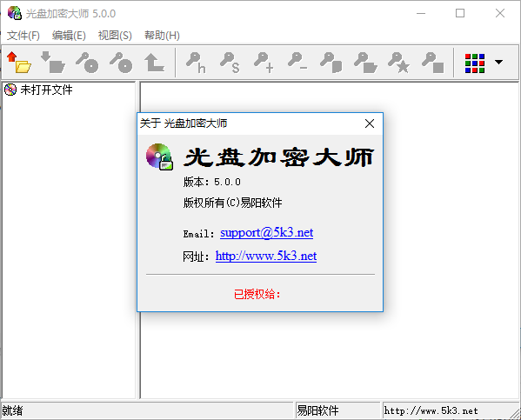The image size is (521, 420).
Task: Click the app icon in the title bar
Action: 15,13
